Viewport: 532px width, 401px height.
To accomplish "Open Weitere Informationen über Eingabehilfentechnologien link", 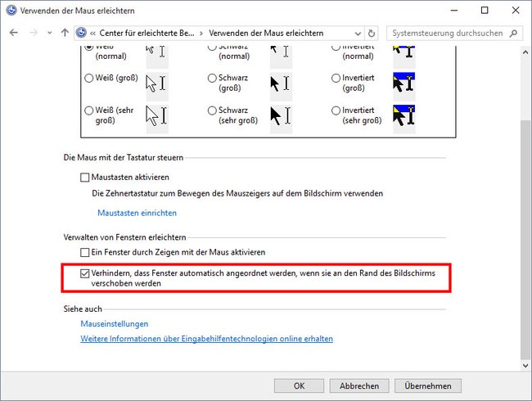I will [x=206, y=339].
